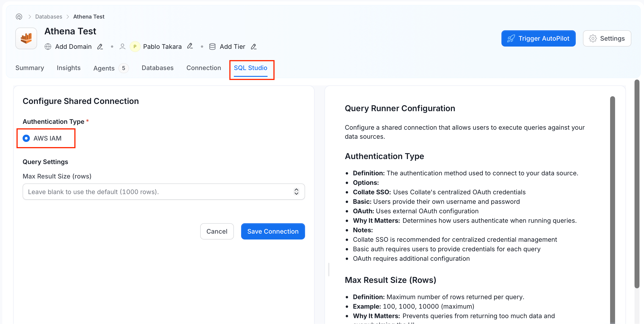Image resolution: width=644 pixels, height=324 pixels.
Task: Click the owner person icon
Action: (x=122, y=47)
